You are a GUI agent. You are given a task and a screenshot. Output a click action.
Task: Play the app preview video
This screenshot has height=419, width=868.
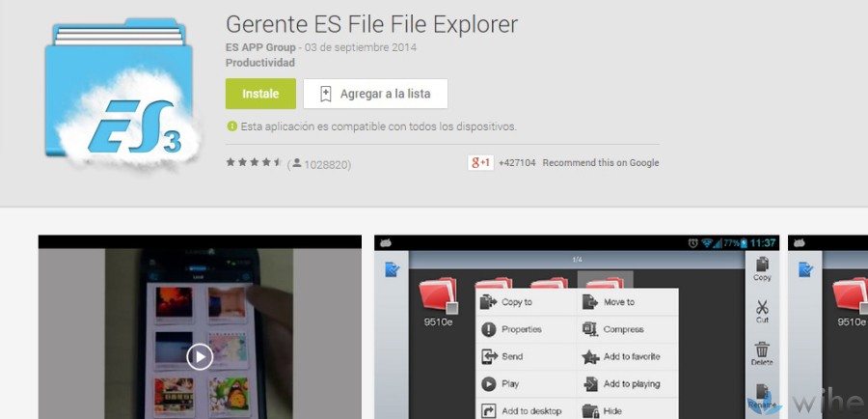pyautogui.click(x=200, y=356)
